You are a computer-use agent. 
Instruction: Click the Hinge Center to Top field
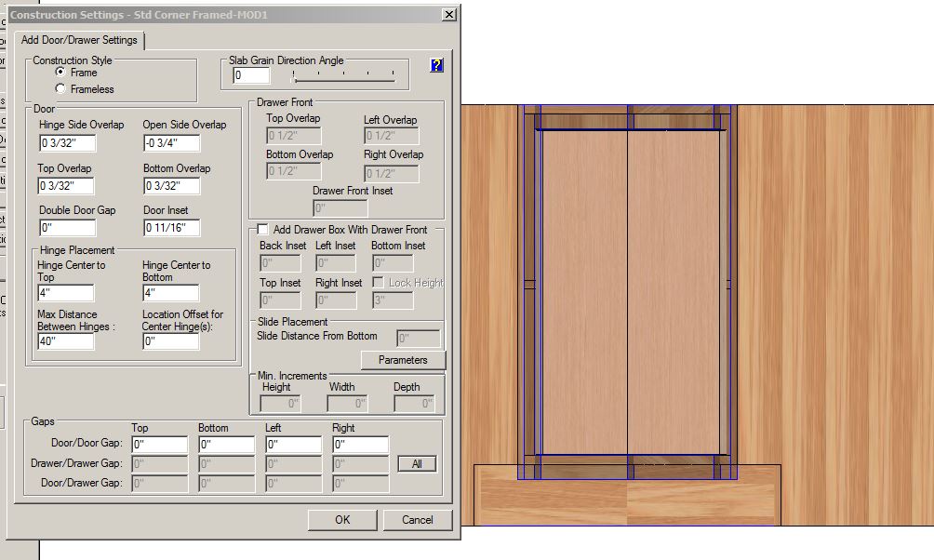tap(65, 293)
